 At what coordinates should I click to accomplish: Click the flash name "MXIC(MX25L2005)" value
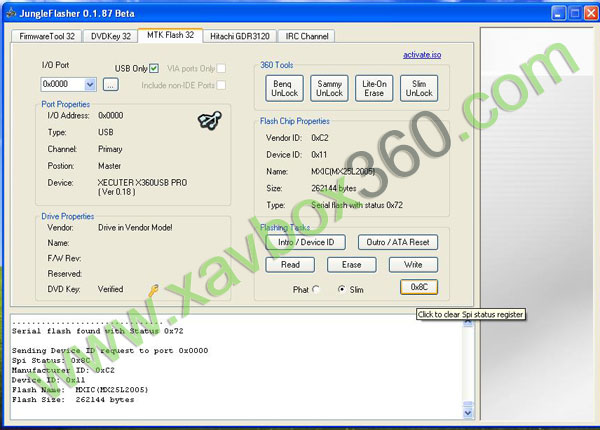click(343, 171)
